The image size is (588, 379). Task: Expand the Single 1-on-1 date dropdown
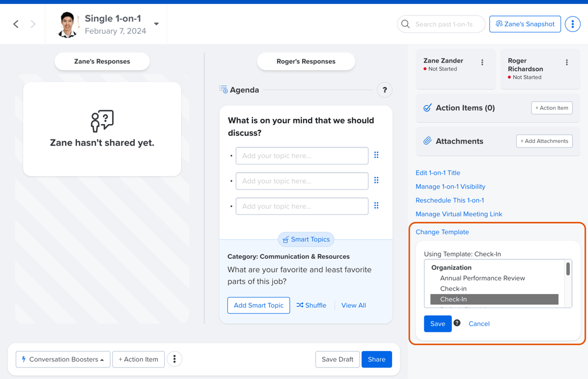[x=156, y=24]
